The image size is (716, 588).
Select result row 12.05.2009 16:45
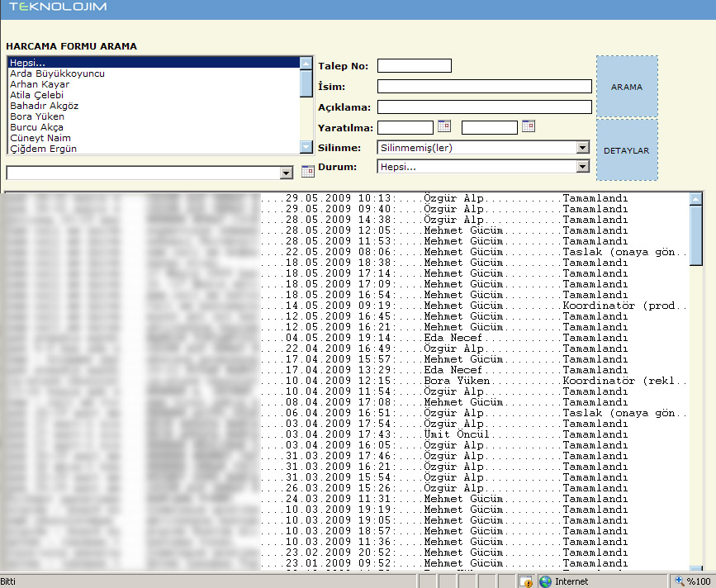(347, 316)
